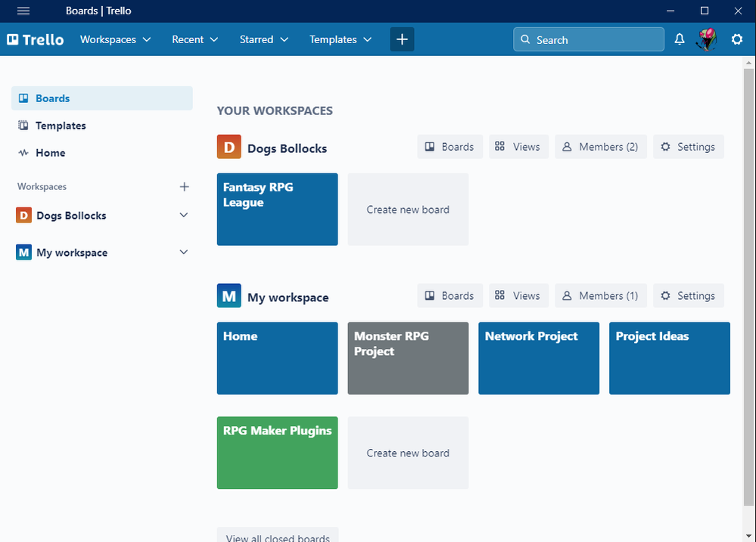
Task: Expand Dogs Bollocks in the sidebar
Action: pos(184,215)
